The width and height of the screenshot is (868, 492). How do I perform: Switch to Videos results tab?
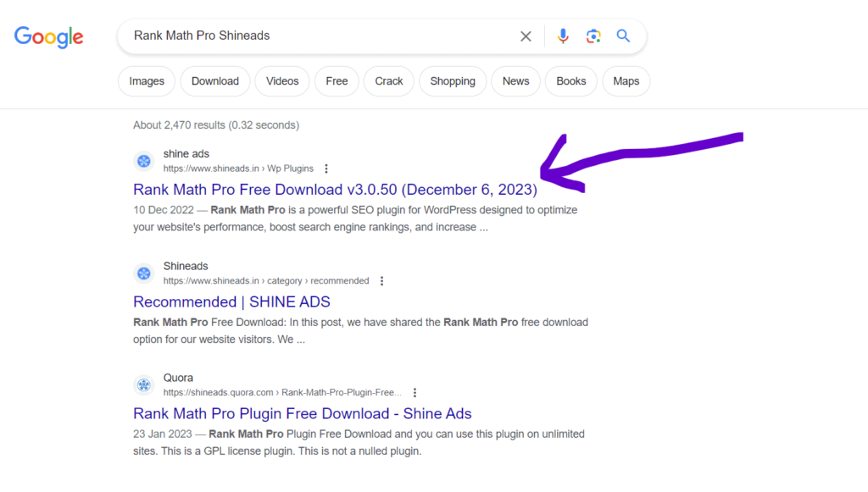coord(282,81)
